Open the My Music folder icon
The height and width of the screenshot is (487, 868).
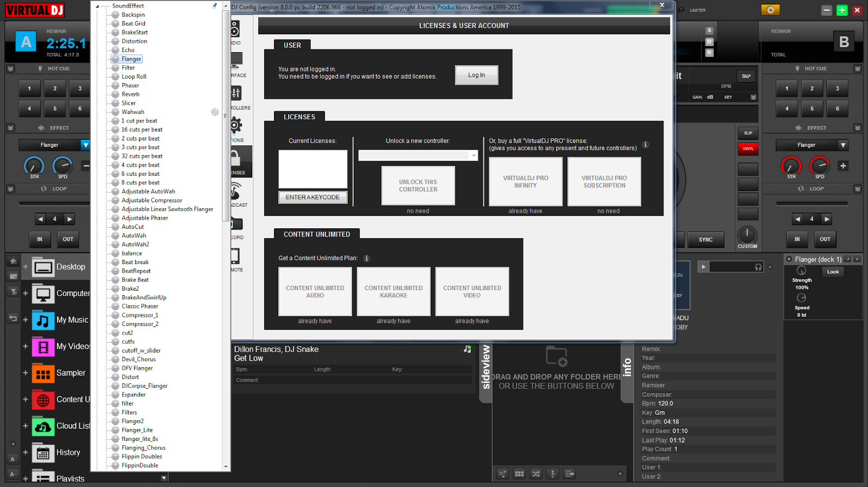pos(43,320)
